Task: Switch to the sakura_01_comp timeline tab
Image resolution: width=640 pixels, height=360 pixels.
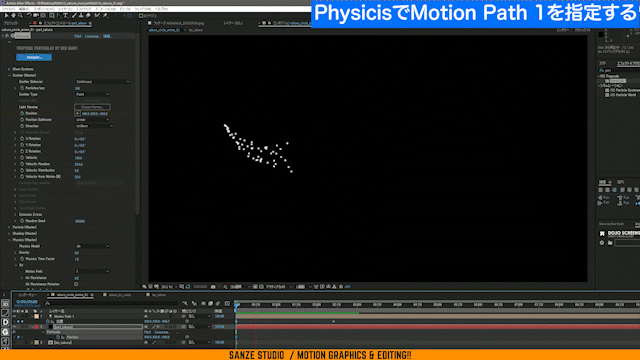Action: 120,295
